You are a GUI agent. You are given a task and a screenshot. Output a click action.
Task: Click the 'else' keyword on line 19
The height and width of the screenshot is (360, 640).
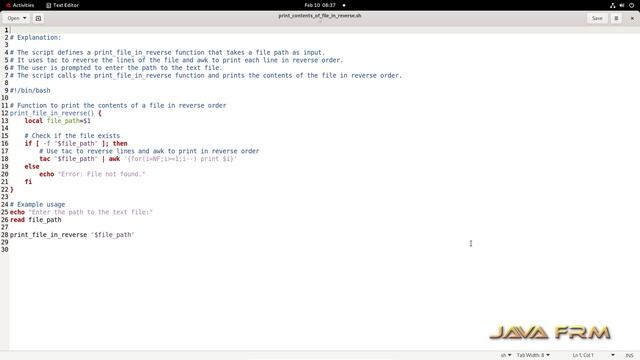pos(32,166)
